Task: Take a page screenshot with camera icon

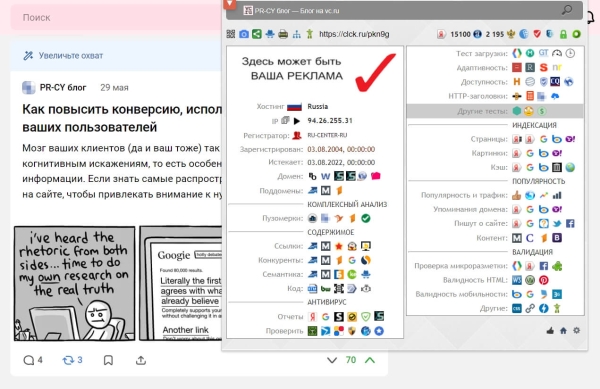Action: pyautogui.click(x=244, y=34)
